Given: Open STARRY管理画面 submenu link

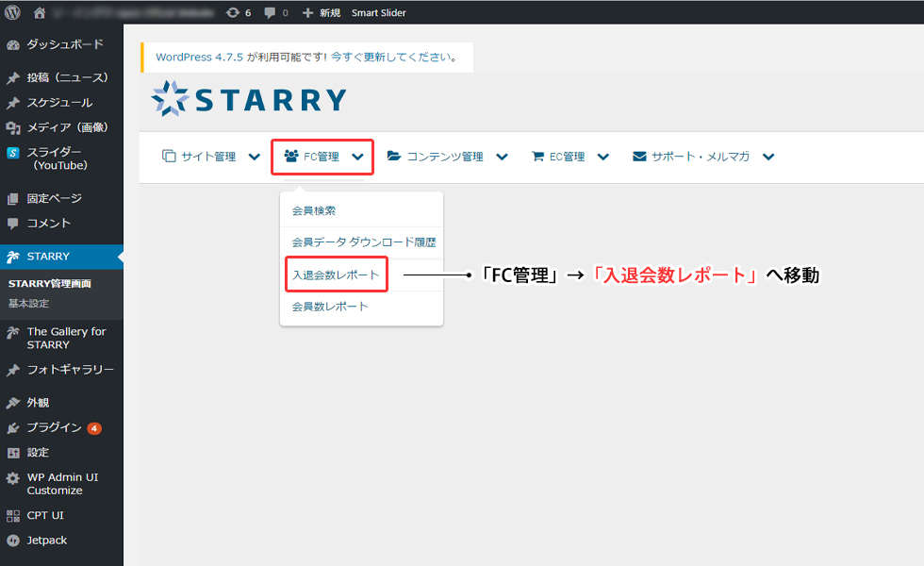Looking at the screenshot, I should coord(49,284).
